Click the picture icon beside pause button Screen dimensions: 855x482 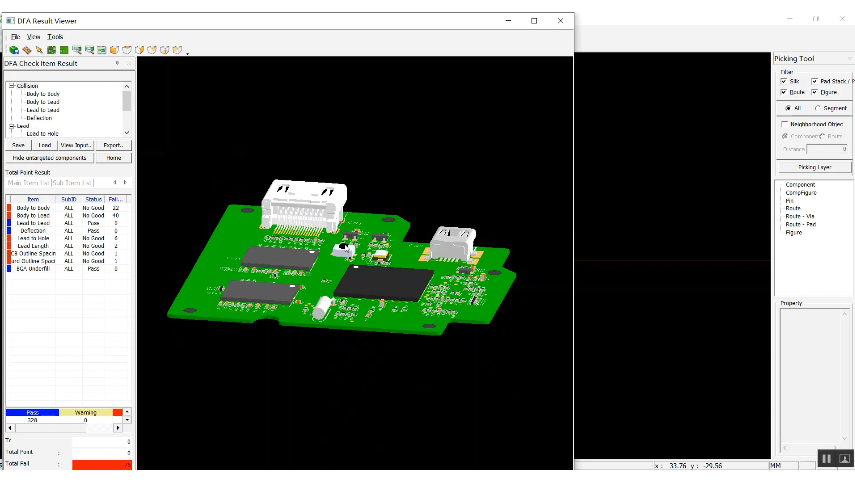click(844, 459)
